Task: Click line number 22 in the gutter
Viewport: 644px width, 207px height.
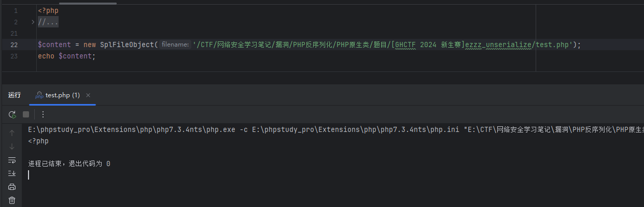Action: tap(14, 45)
